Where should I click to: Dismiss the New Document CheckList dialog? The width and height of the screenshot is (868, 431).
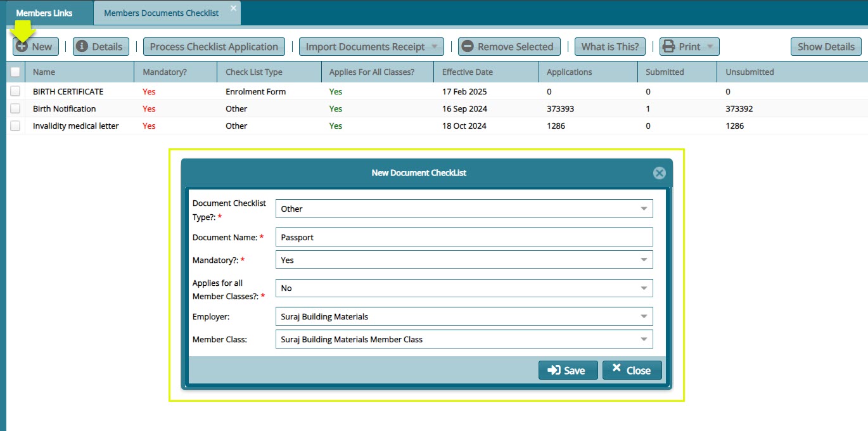659,172
